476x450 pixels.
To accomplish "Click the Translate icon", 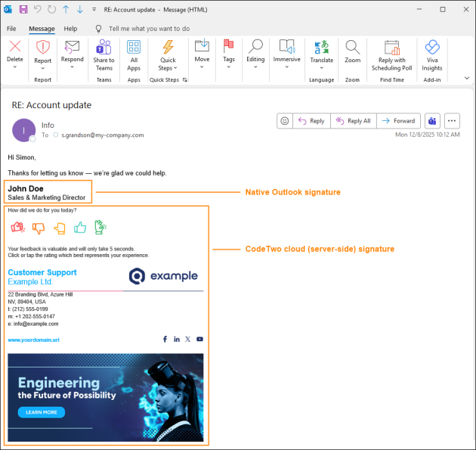I will 321,47.
